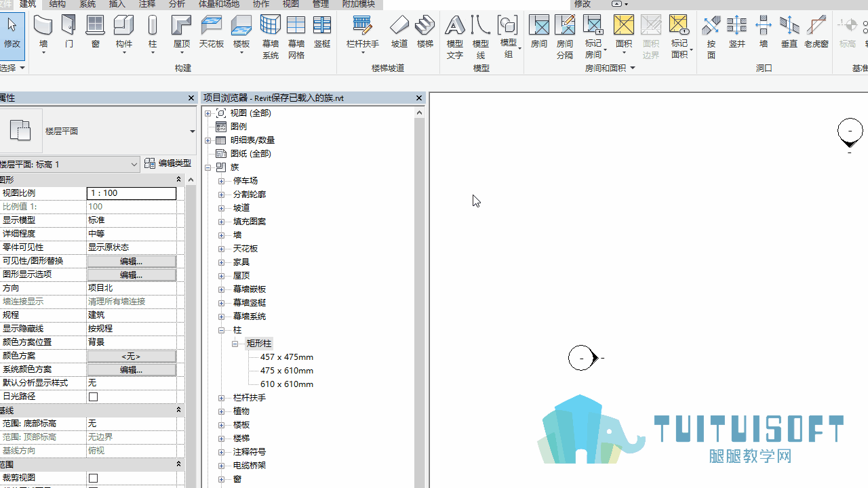Select the Mullion (竖梃) tool icon
The height and width of the screenshot is (488, 868).
[x=322, y=25]
